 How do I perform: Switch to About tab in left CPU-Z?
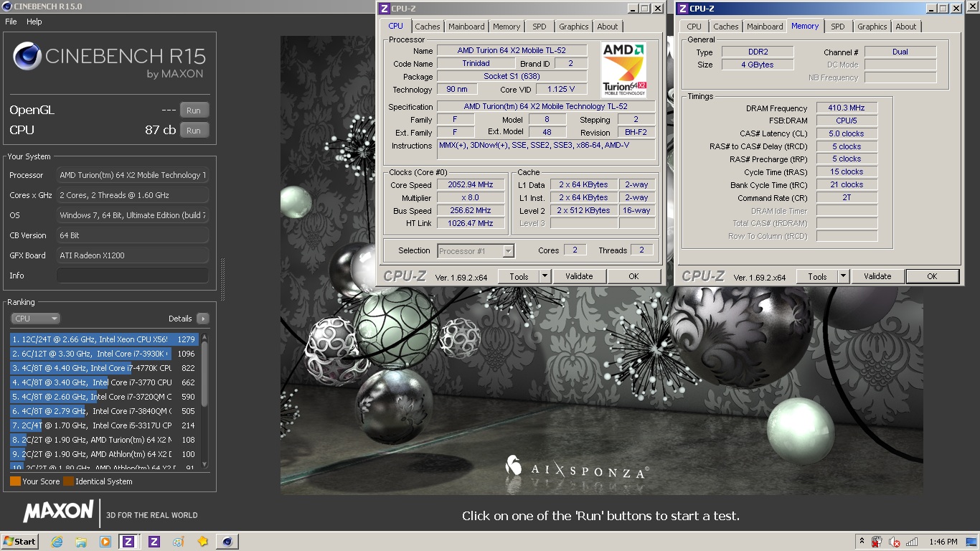point(608,27)
